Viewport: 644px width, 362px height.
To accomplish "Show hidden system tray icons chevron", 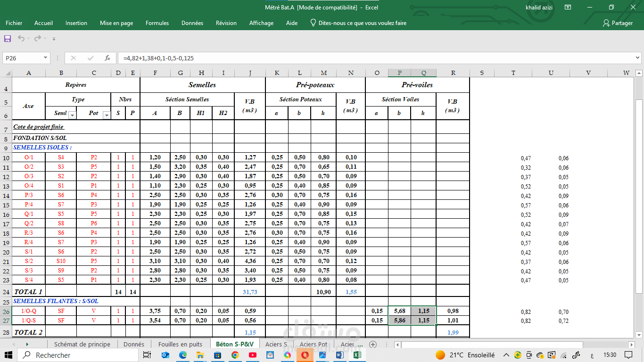I will click(506, 355).
